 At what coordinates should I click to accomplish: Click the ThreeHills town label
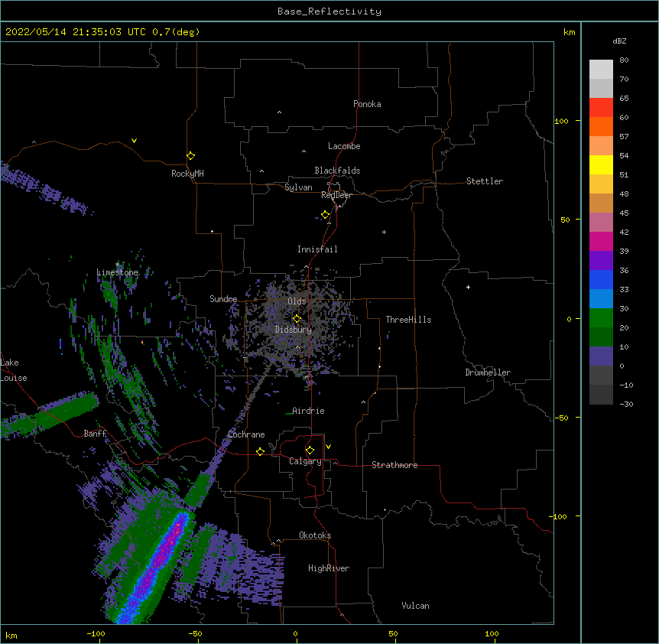pos(408,320)
